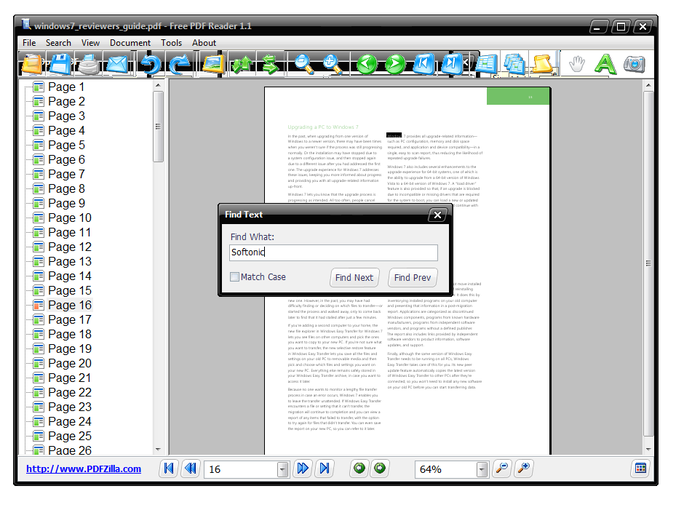Open the Tools menu

(172, 43)
